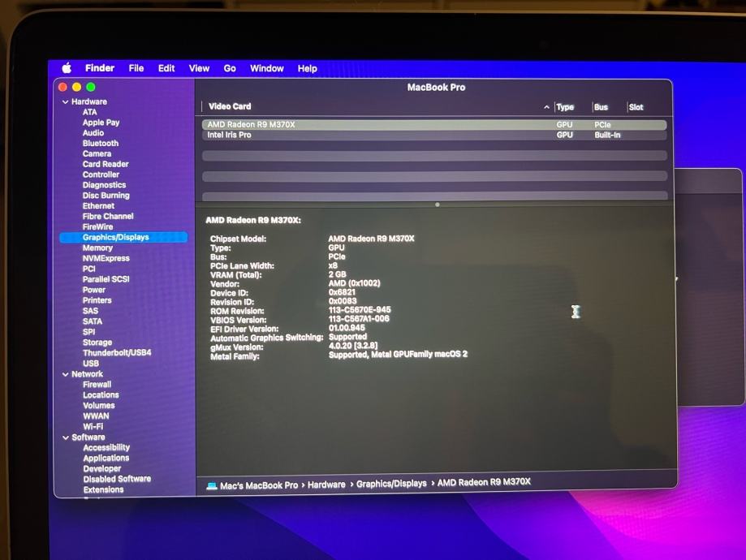Viewport: 746px width, 560px height.
Task: Select Applications under Software
Action: 106,459
